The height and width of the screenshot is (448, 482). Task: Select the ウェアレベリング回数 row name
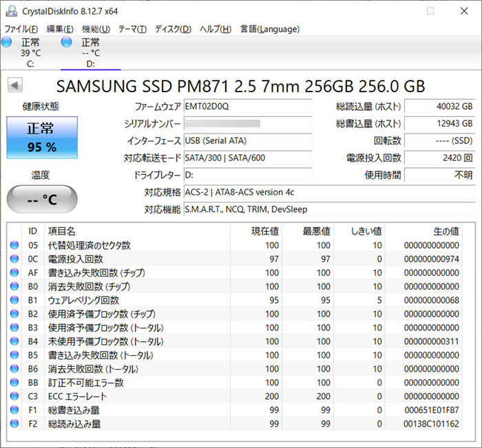(x=83, y=300)
